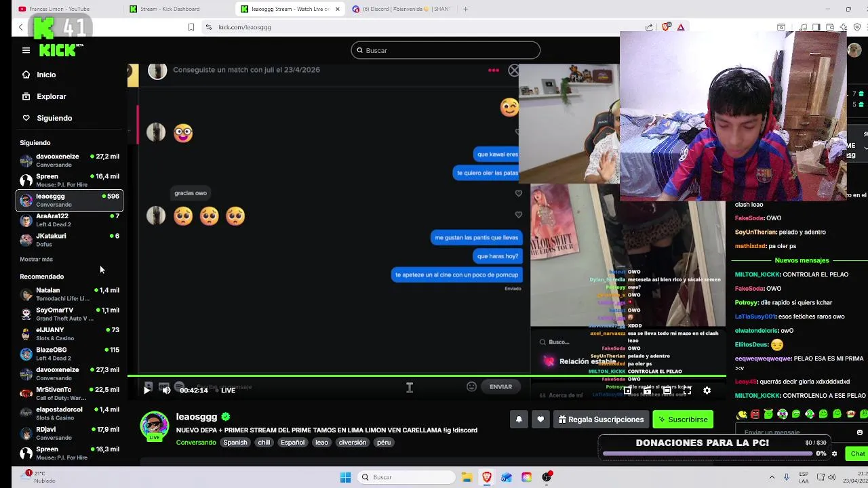Screen dimensions: 868x488
Task: Open Brave VPN shield icon
Action: (x=857, y=27)
